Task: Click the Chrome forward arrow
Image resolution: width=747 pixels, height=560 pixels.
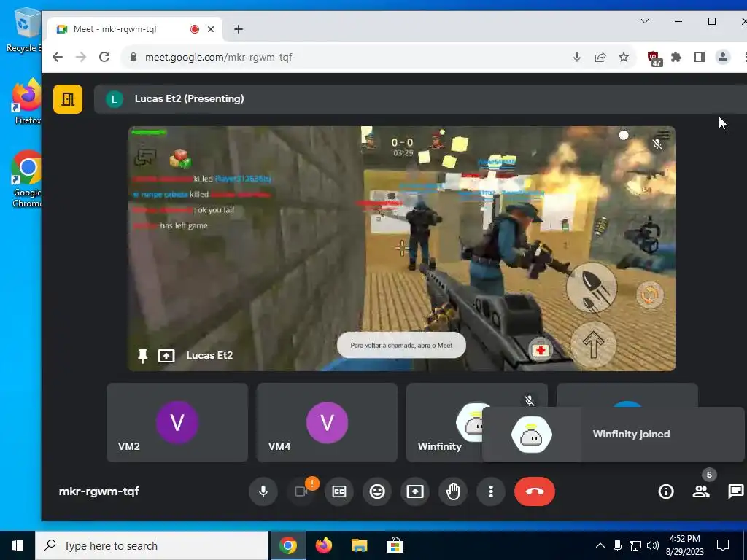Action: (81, 57)
